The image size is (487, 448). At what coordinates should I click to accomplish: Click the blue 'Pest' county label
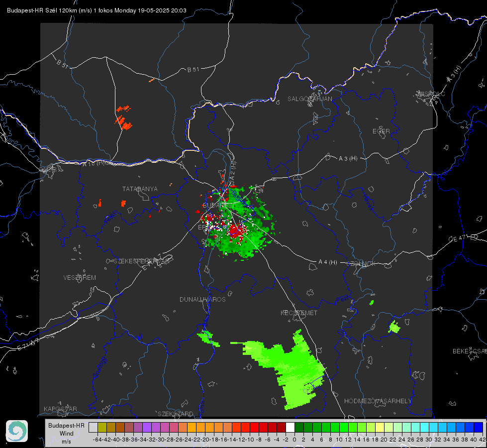[342, 300]
